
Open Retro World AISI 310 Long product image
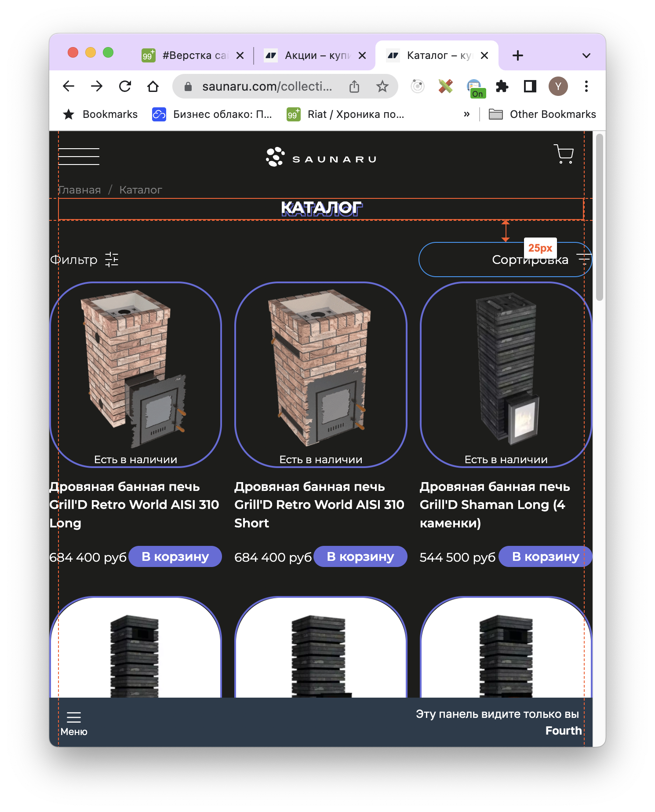[135, 374]
